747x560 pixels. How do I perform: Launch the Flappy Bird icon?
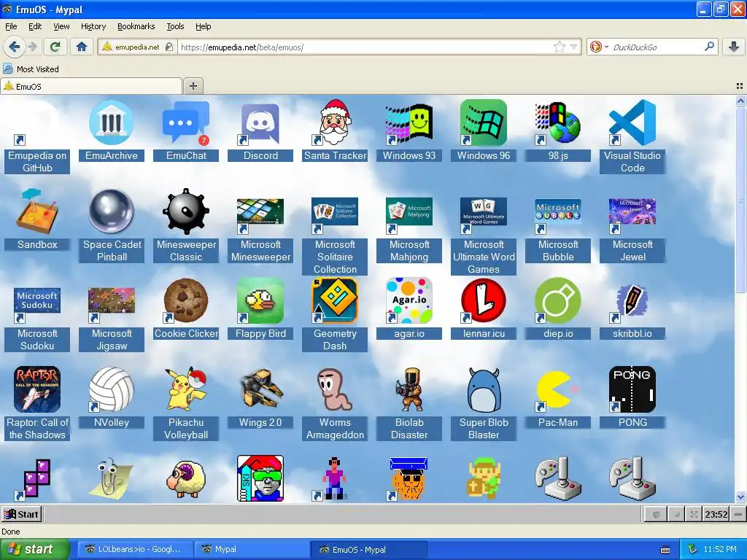pyautogui.click(x=260, y=301)
